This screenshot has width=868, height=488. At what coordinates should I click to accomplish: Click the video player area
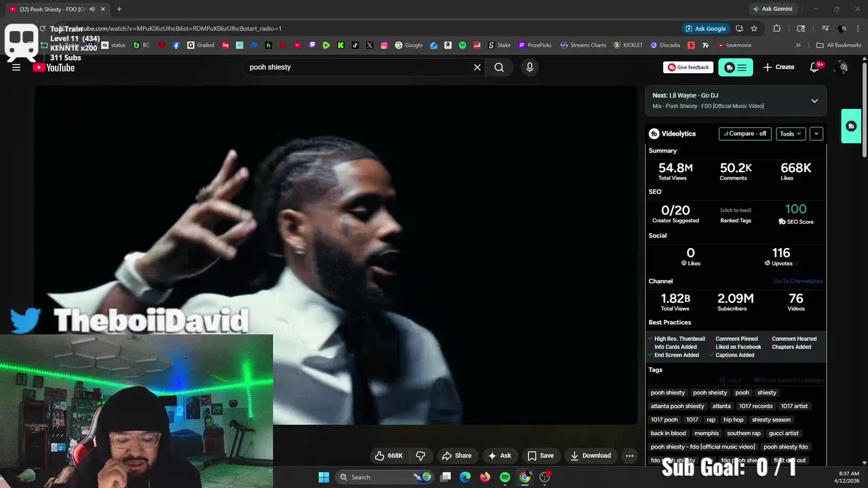[x=336, y=256]
